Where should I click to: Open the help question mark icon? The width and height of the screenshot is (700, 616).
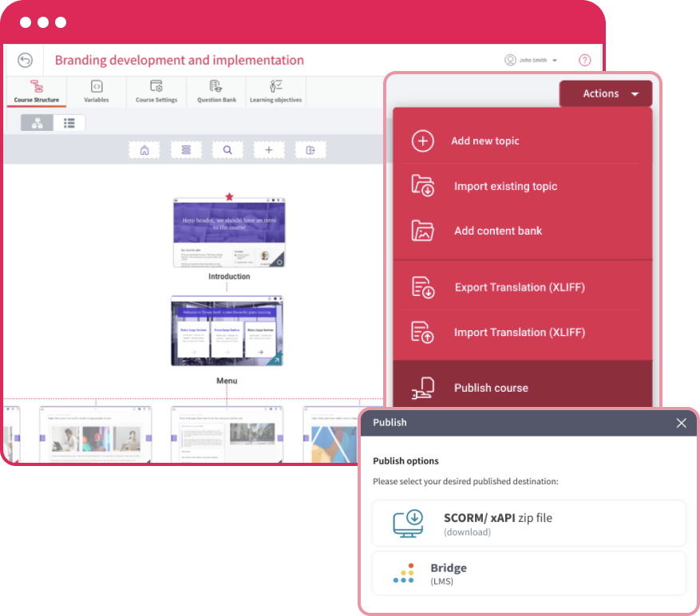(585, 61)
